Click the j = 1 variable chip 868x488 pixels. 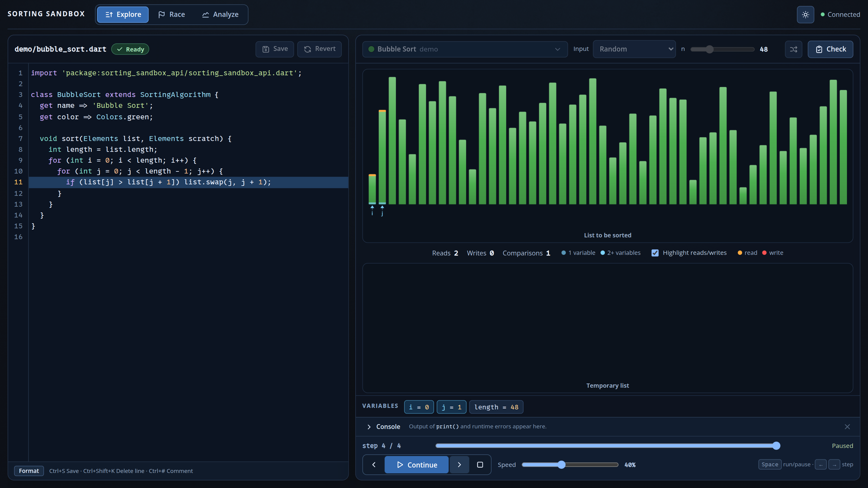coord(451,407)
